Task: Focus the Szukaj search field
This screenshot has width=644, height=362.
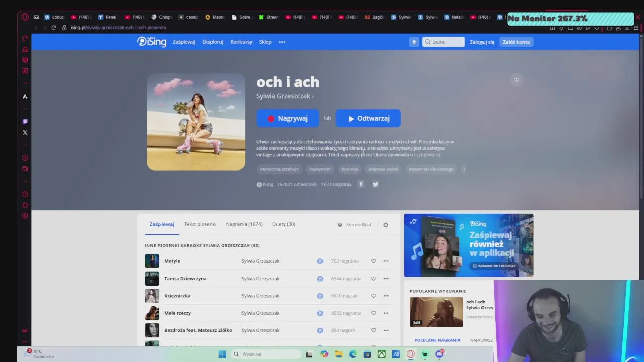Action: coord(443,42)
